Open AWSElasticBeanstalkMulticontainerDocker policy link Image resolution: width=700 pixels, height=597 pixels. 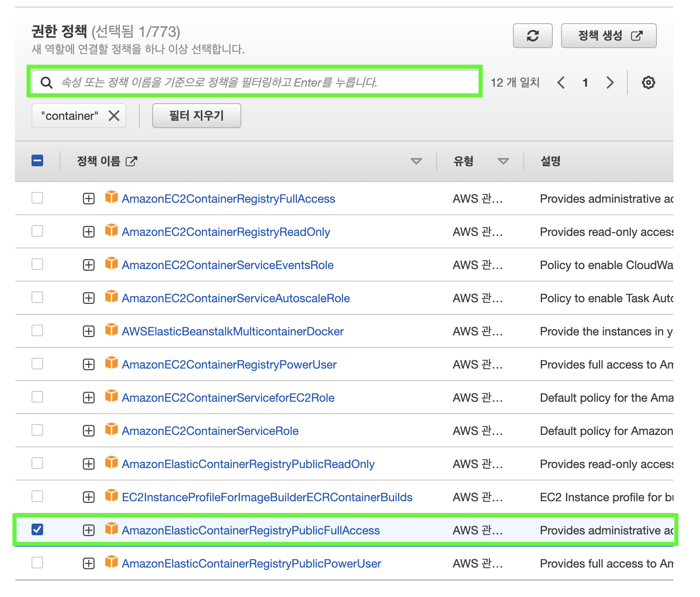(233, 332)
